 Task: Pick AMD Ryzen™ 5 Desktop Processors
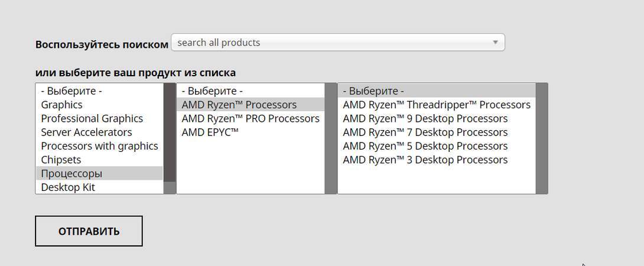pos(425,146)
